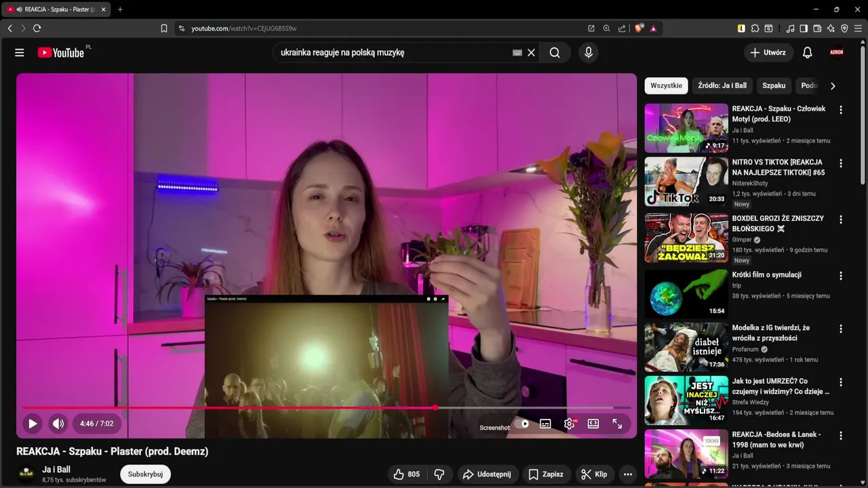Open the Leo AI sparkle icon
Screen dimensions: 868x488
click(x=831, y=28)
